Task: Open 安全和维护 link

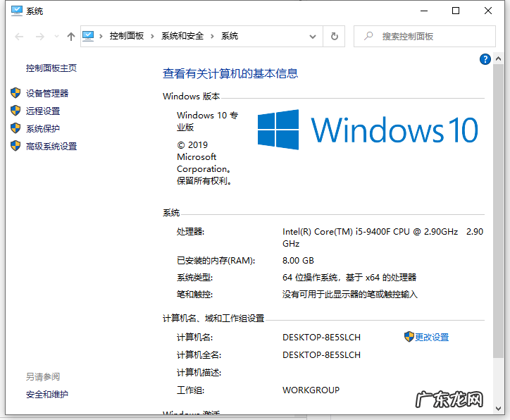Action: tap(47, 395)
